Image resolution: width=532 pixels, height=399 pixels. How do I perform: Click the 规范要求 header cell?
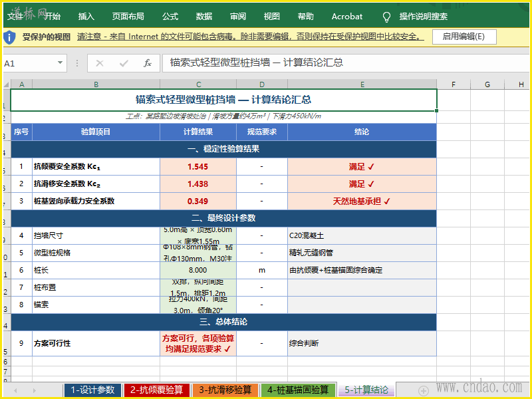tap(262, 132)
